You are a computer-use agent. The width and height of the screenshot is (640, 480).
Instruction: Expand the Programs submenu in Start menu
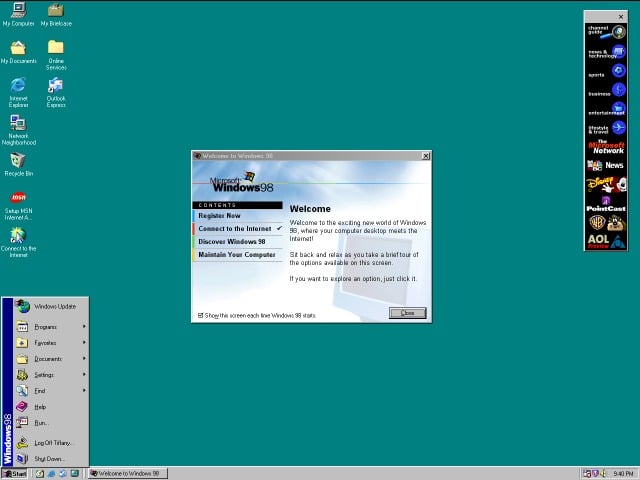(46, 327)
